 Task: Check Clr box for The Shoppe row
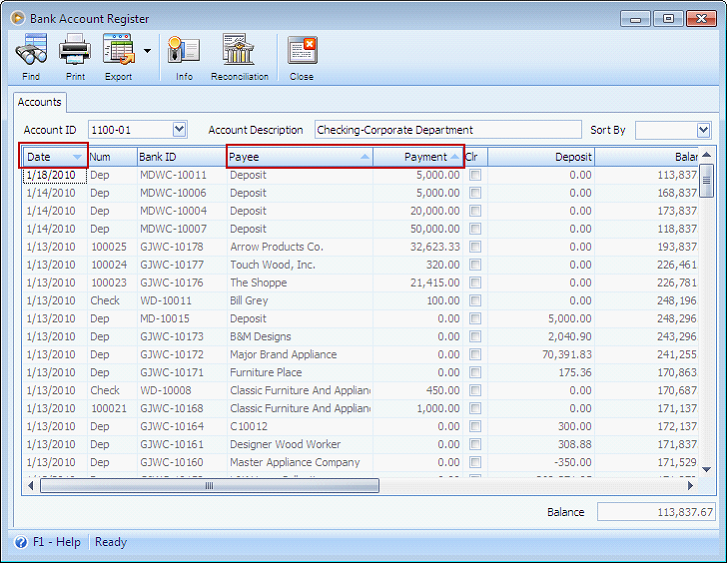click(x=475, y=283)
